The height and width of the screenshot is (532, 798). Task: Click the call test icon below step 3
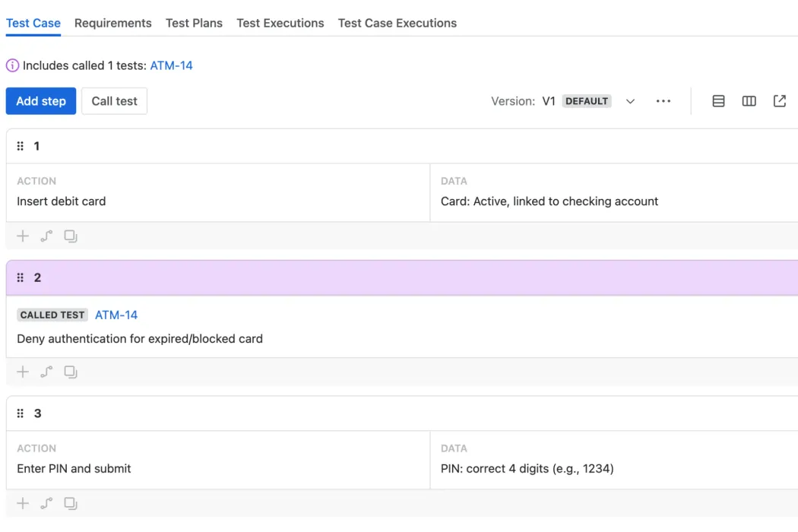click(46, 503)
